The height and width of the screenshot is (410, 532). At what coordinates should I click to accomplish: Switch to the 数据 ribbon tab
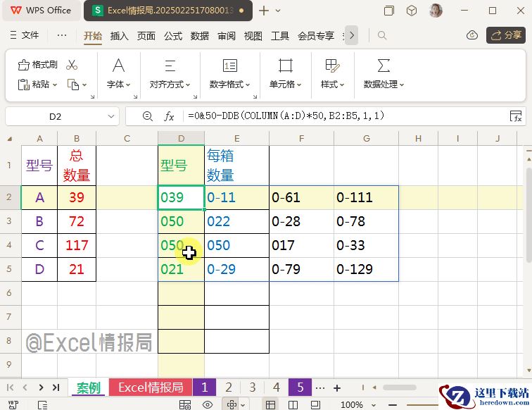pos(200,36)
